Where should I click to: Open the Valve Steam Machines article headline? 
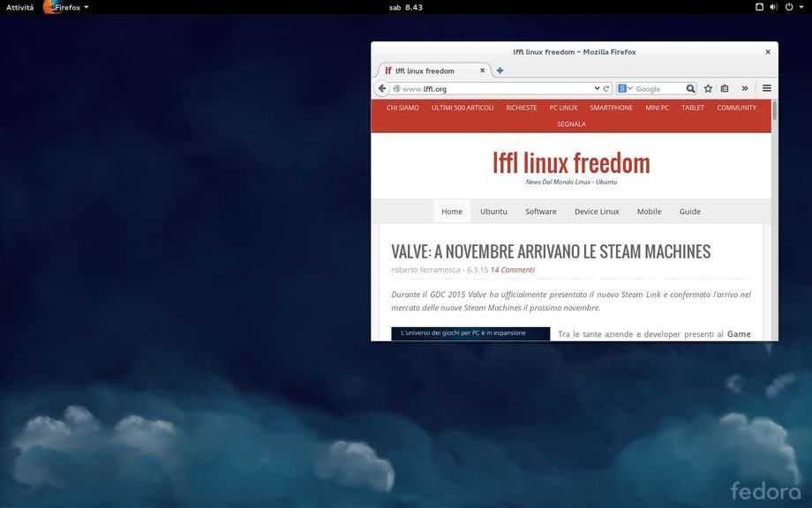(x=551, y=251)
